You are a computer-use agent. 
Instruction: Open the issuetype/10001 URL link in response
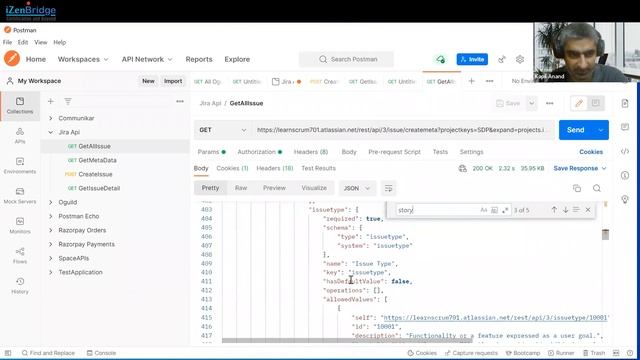click(x=495, y=318)
